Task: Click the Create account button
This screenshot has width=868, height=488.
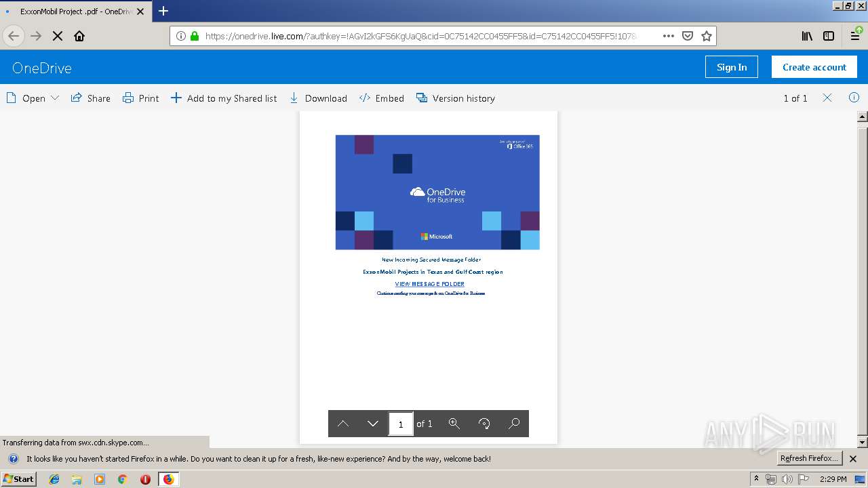Action: (814, 67)
